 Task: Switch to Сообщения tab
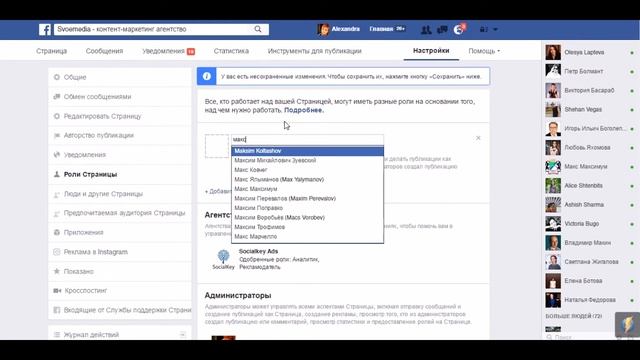(x=104, y=51)
